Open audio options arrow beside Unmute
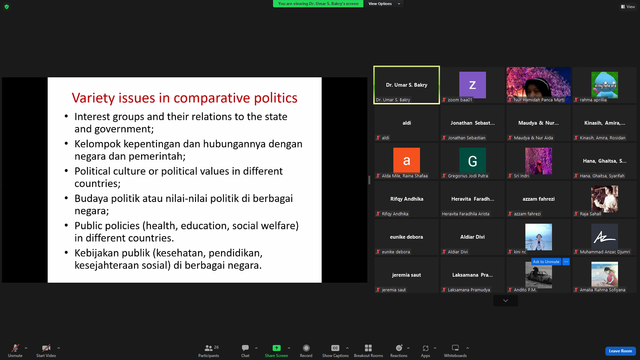640x360 pixels. [26, 348]
